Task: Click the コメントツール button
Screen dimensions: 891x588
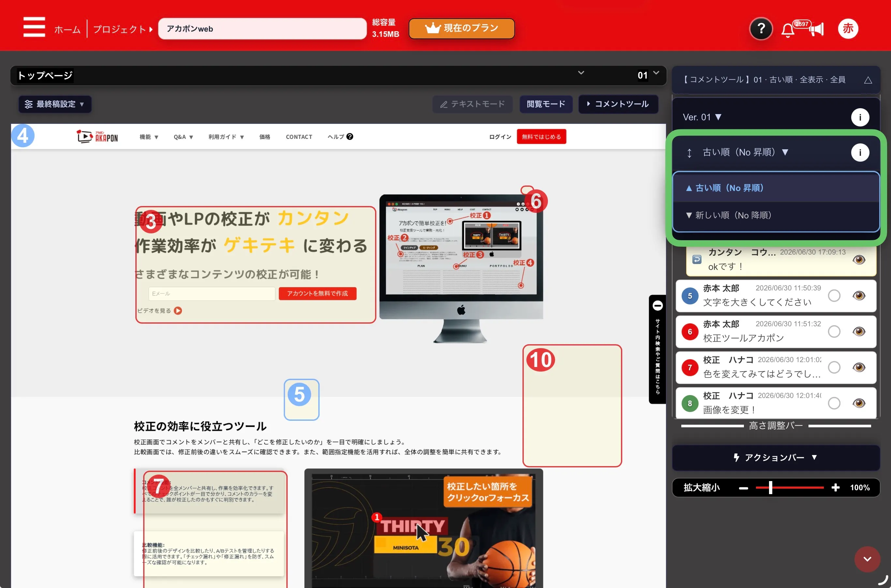Action: pos(618,104)
